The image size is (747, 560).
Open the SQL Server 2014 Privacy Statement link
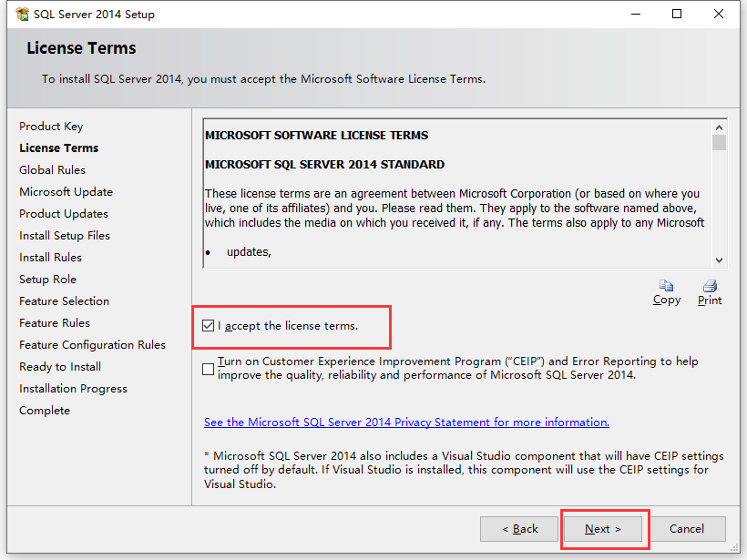405,422
